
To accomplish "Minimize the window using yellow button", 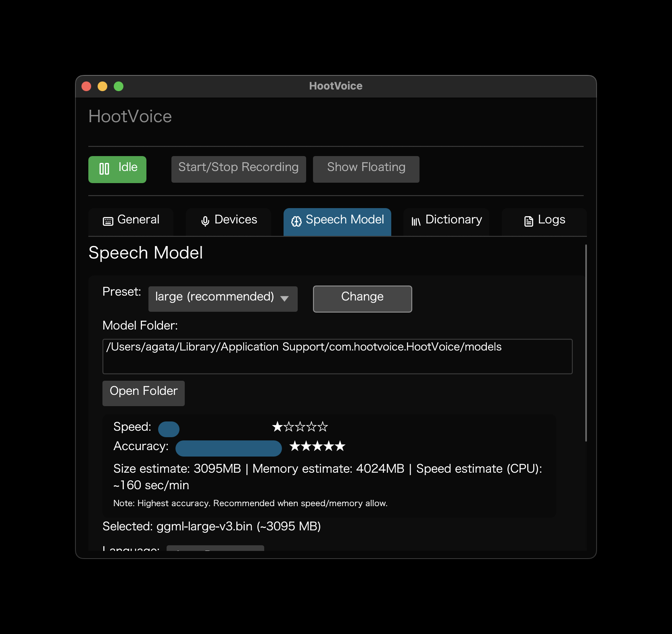I will (x=102, y=86).
